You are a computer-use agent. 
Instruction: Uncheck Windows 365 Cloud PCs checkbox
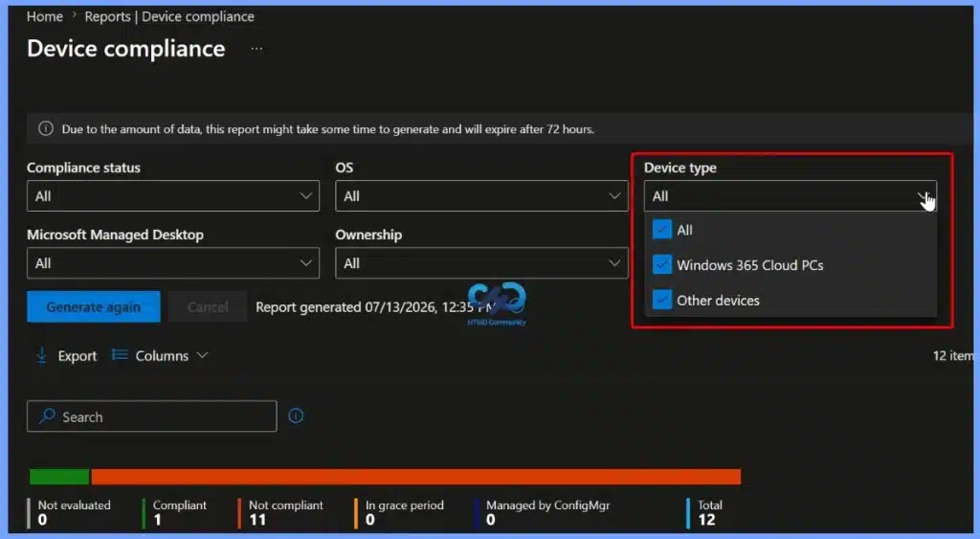(x=662, y=264)
